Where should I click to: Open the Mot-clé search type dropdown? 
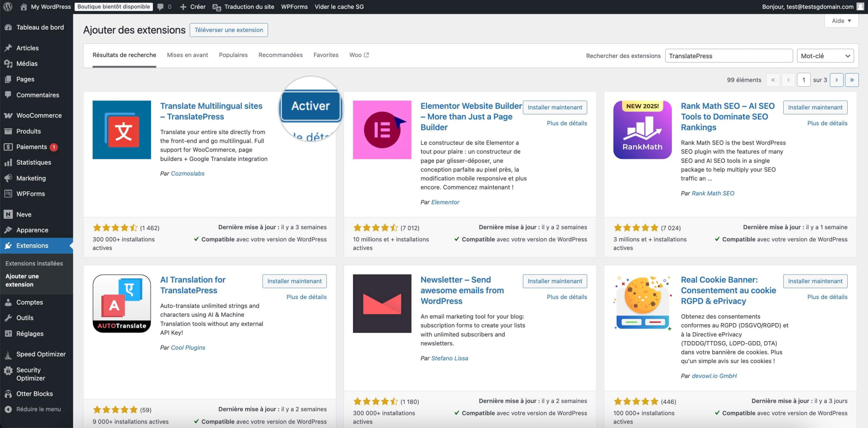pos(825,56)
